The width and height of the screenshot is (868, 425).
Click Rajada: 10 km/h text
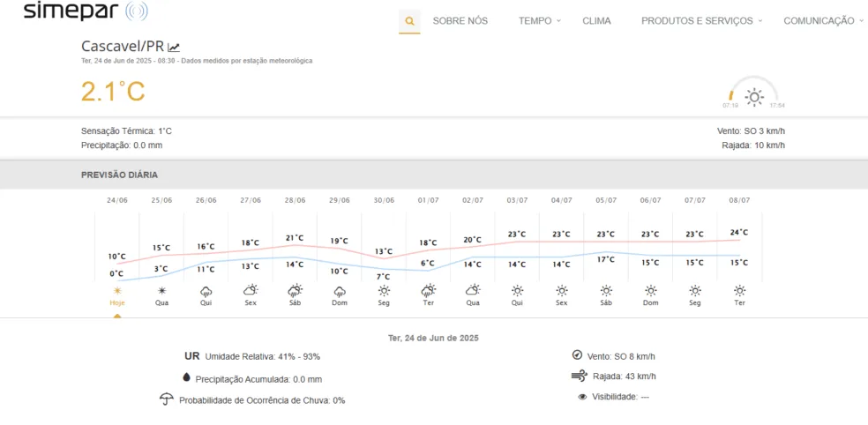753,145
